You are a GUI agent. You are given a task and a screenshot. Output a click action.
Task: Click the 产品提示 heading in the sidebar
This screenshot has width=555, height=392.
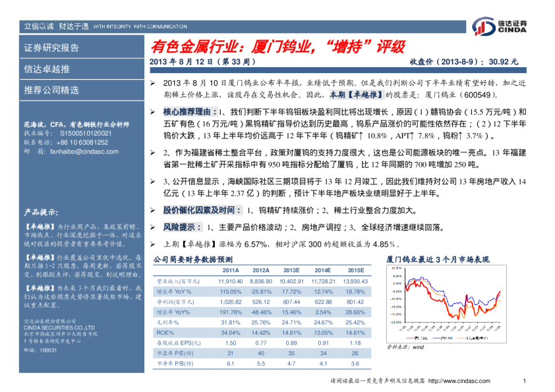click(40, 212)
